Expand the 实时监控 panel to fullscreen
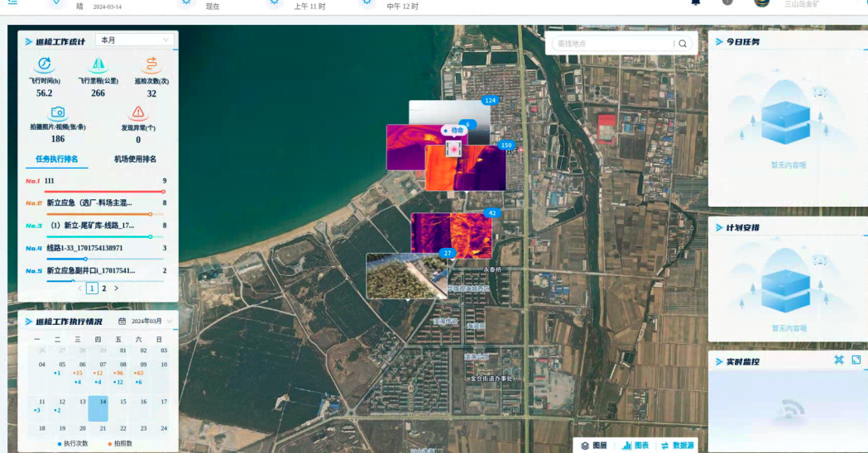868x453 pixels. (856, 360)
